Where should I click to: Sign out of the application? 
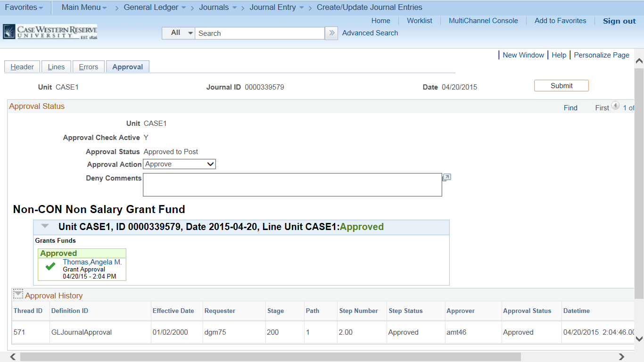point(619,21)
